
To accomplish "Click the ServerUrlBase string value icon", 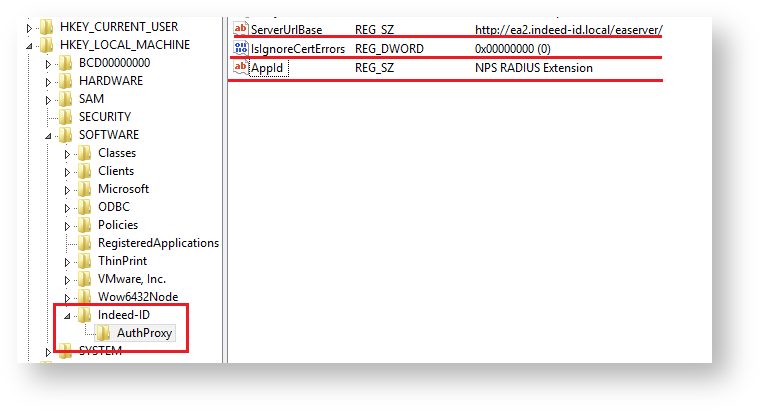I will (240, 29).
